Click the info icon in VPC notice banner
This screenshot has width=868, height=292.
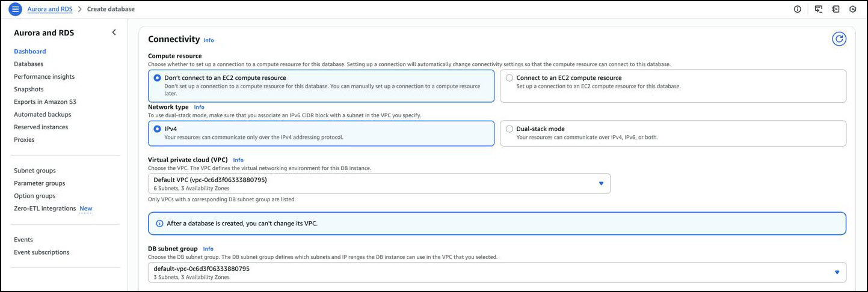click(159, 224)
